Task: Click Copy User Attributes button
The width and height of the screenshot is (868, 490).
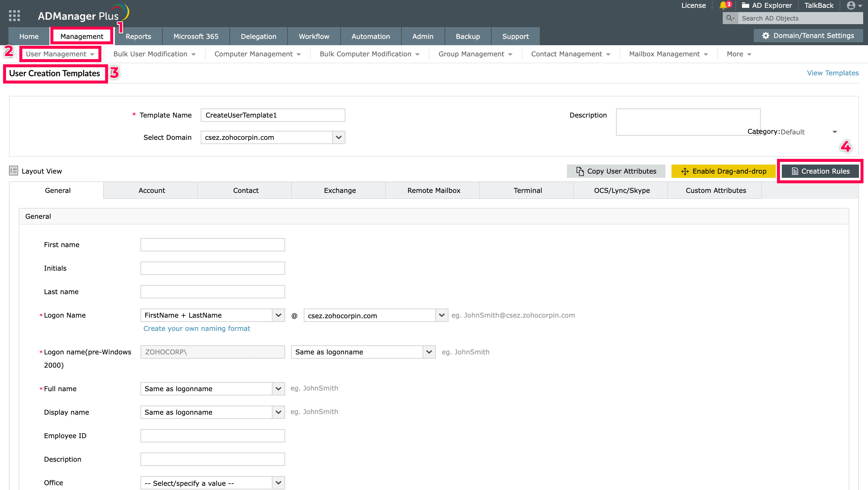Action: click(616, 171)
